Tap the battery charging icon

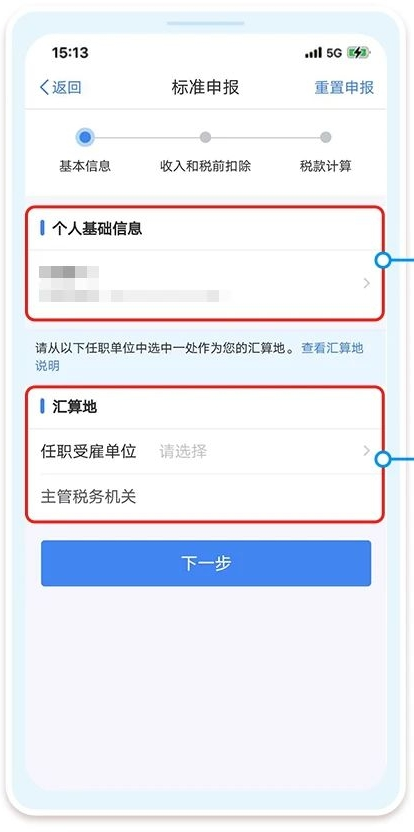[x=358, y=53]
